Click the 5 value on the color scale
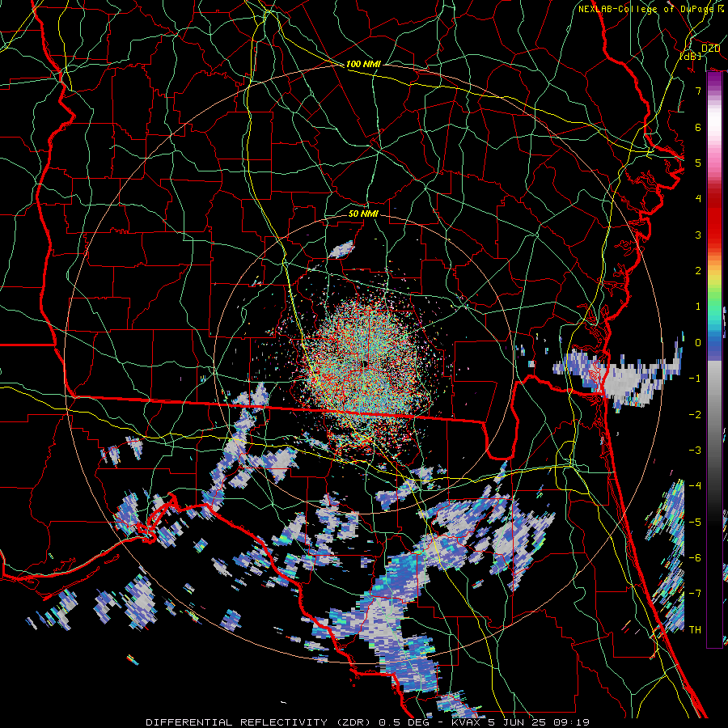The height and width of the screenshot is (728, 728). [698, 163]
